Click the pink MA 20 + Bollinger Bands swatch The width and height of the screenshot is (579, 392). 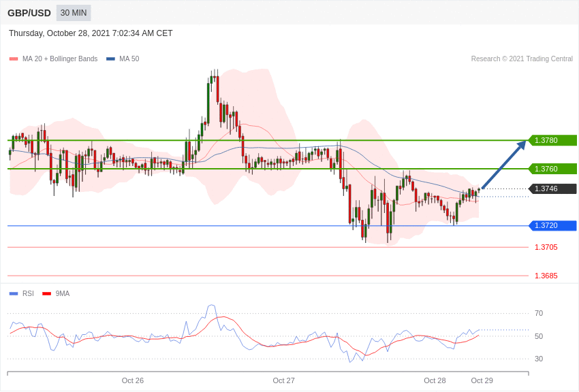[14, 59]
